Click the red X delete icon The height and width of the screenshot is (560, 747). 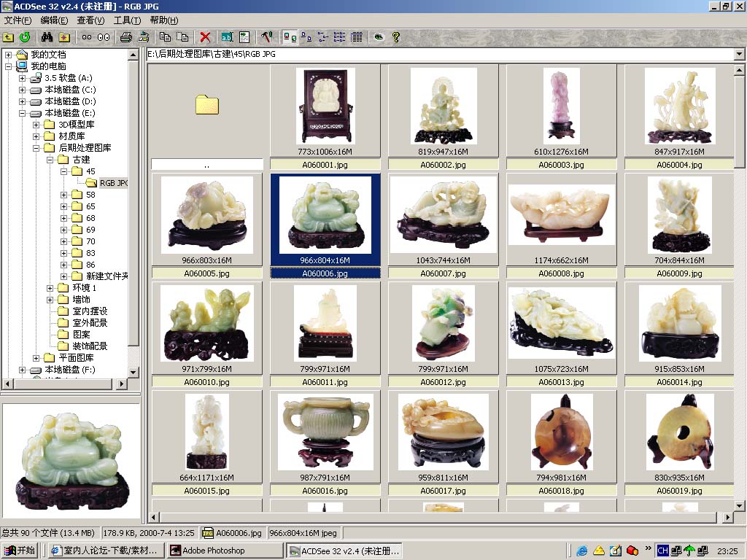[x=206, y=36]
